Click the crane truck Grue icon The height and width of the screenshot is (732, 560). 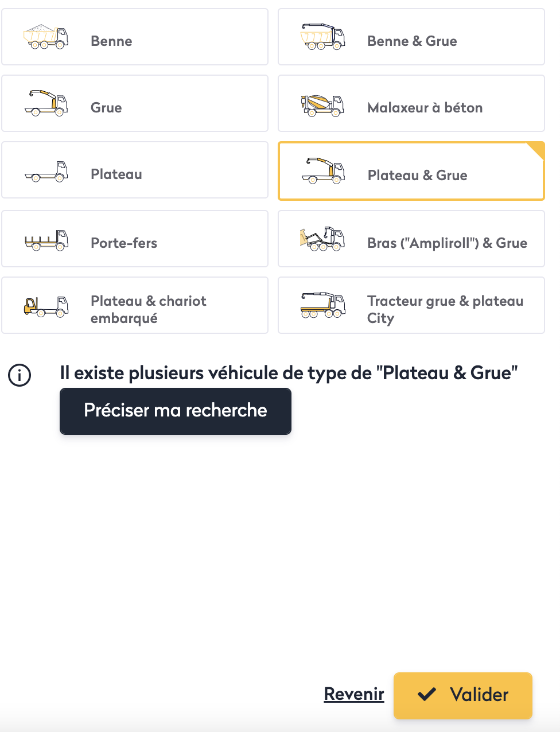pyautogui.click(x=46, y=104)
